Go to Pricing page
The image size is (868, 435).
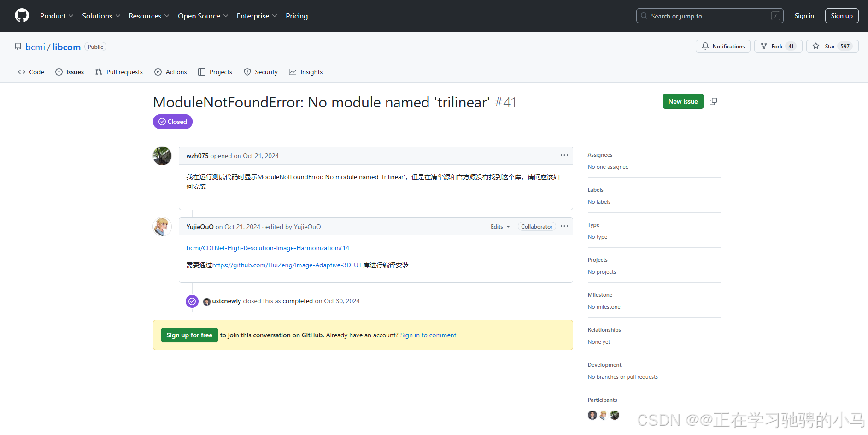297,16
